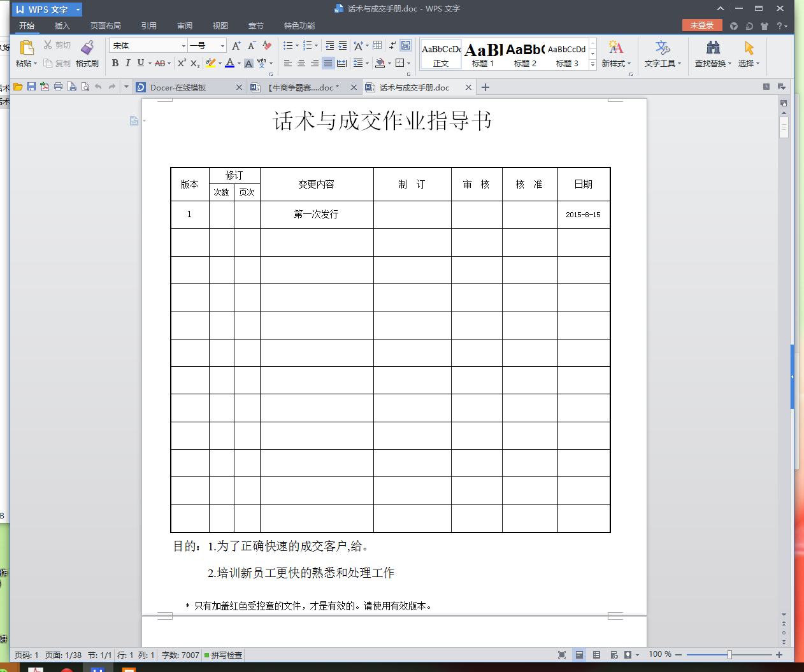
Task: Export to PDF icon in quick toolbar
Action: 45,87
